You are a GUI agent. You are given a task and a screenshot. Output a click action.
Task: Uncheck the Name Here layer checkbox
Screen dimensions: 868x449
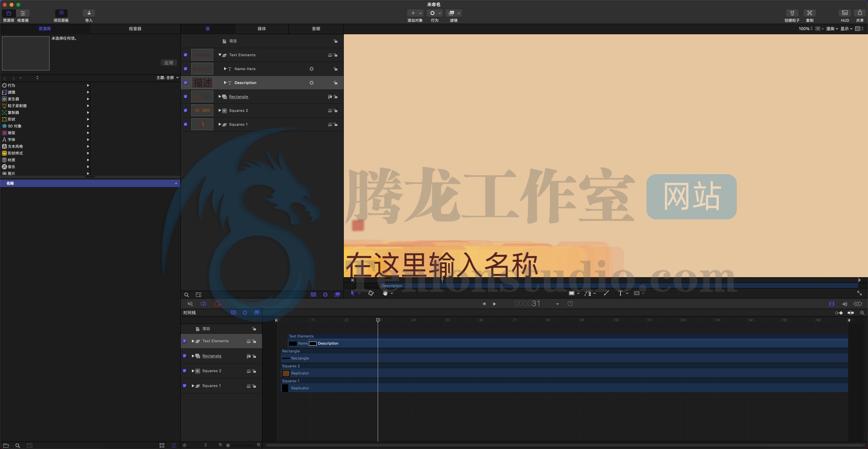[x=185, y=69]
